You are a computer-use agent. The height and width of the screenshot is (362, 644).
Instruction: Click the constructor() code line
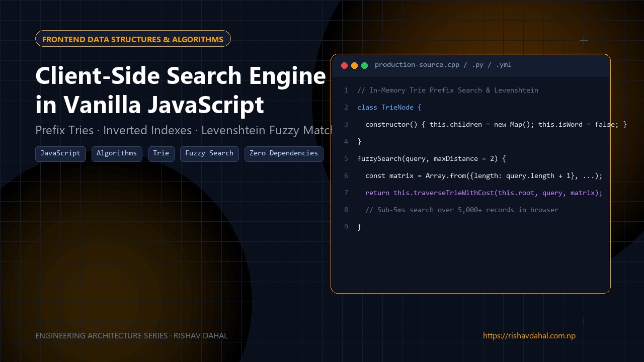coord(496,125)
